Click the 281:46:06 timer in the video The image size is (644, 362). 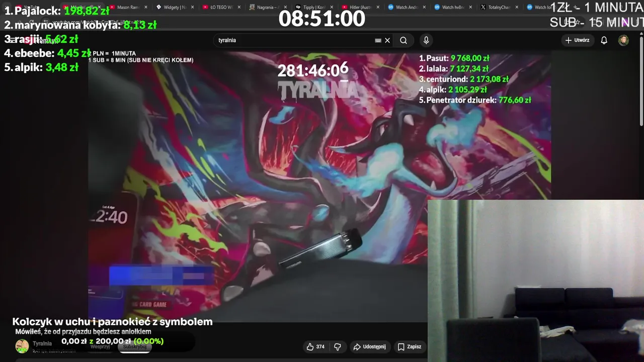313,70
